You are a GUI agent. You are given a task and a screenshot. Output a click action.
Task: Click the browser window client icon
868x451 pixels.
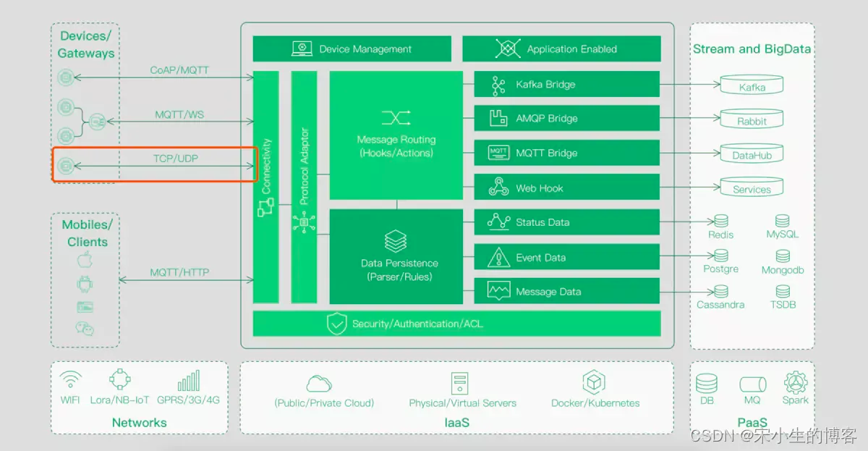tap(85, 307)
